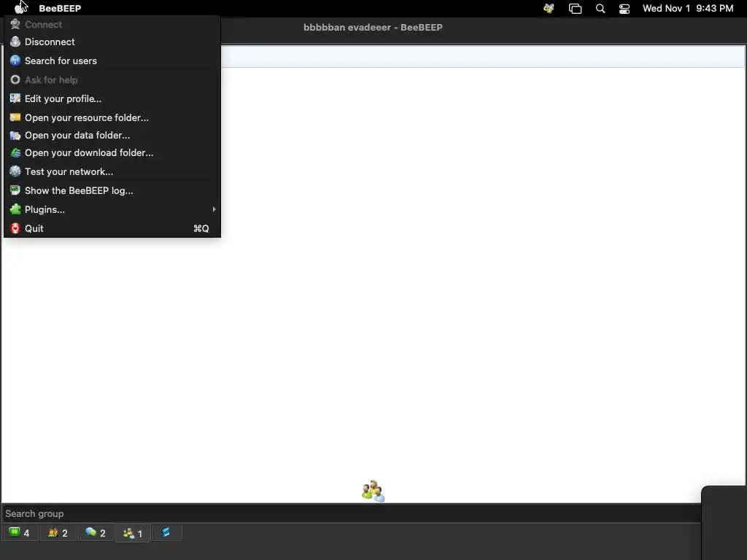Click the Search for users globe icon
This screenshot has width=747, height=560.
15,61
